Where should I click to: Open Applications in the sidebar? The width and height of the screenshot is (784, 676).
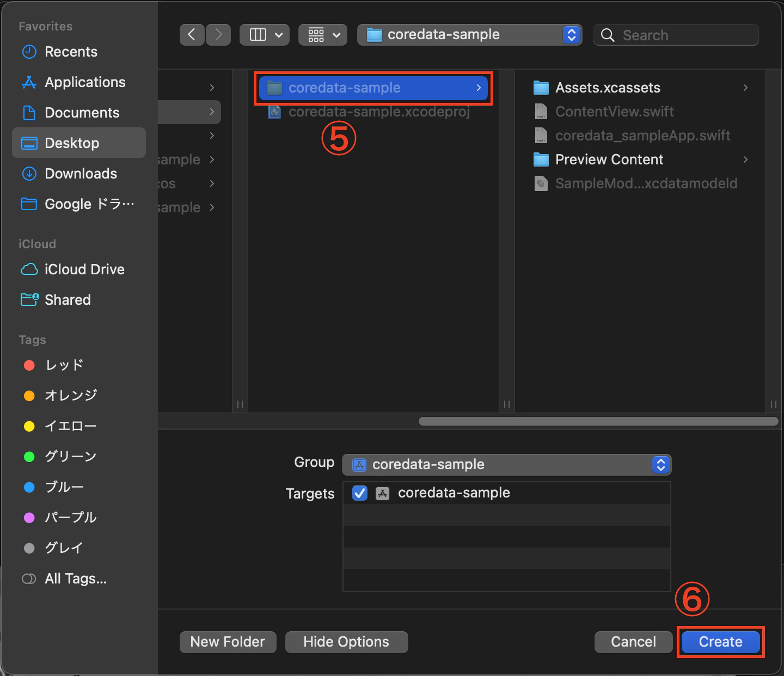[x=79, y=82]
